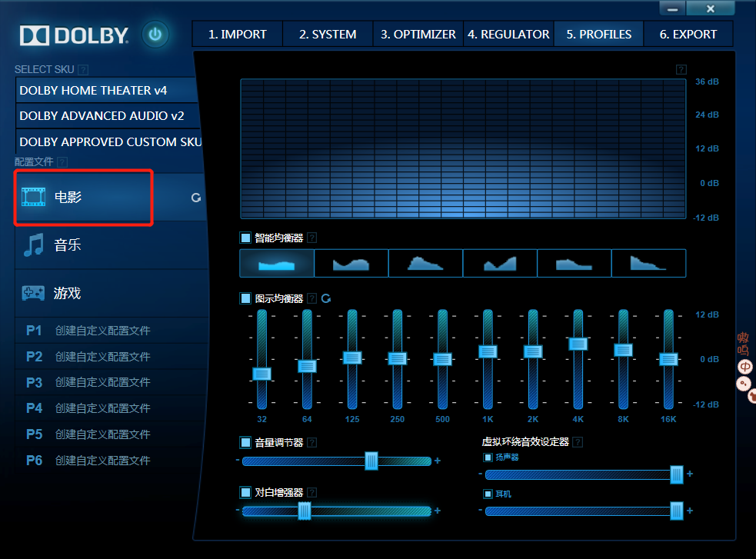Click the 500 Hz equalizer slider handle
The width and height of the screenshot is (756, 559).
click(443, 359)
